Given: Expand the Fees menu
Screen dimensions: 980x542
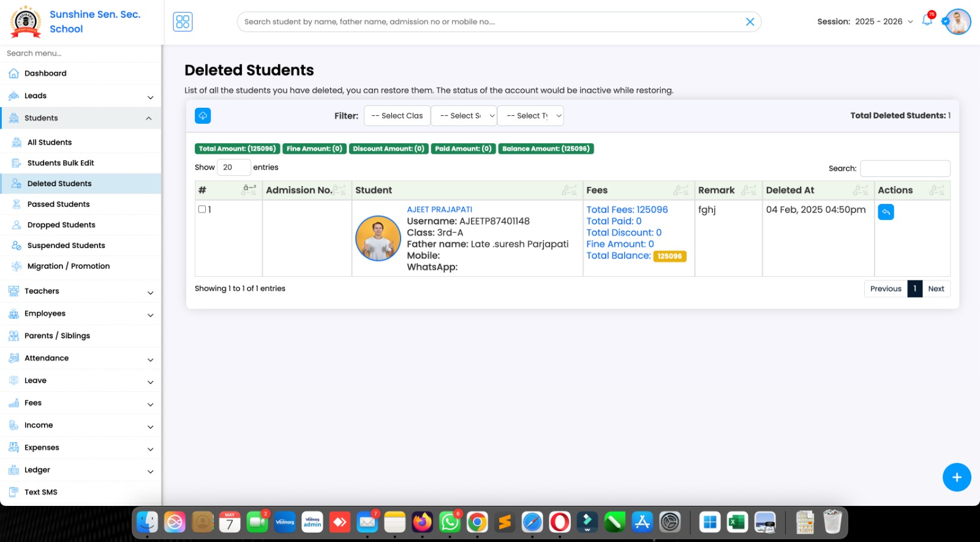Looking at the screenshot, I should pos(81,403).
